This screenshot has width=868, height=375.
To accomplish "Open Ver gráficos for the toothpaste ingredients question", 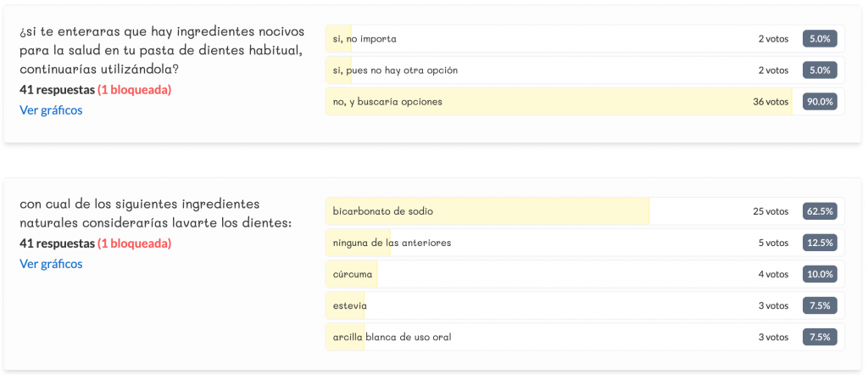I will pyautogui.click(x=51, y=109).
